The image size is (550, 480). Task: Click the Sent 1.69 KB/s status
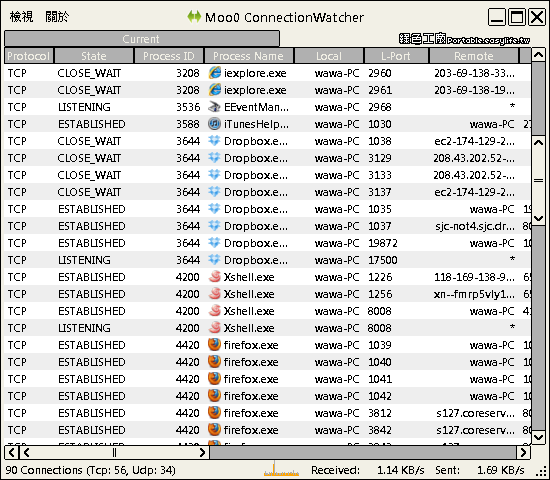click(479, 470)
